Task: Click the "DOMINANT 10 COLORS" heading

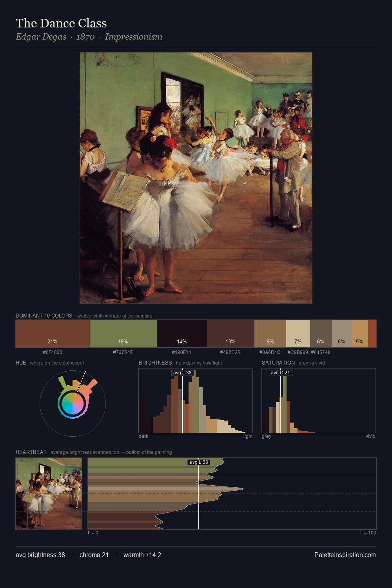Action: click(x=44, y=316)
